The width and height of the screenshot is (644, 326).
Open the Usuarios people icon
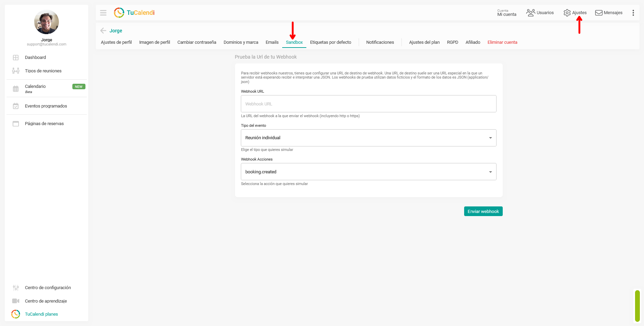coord(531,13)
